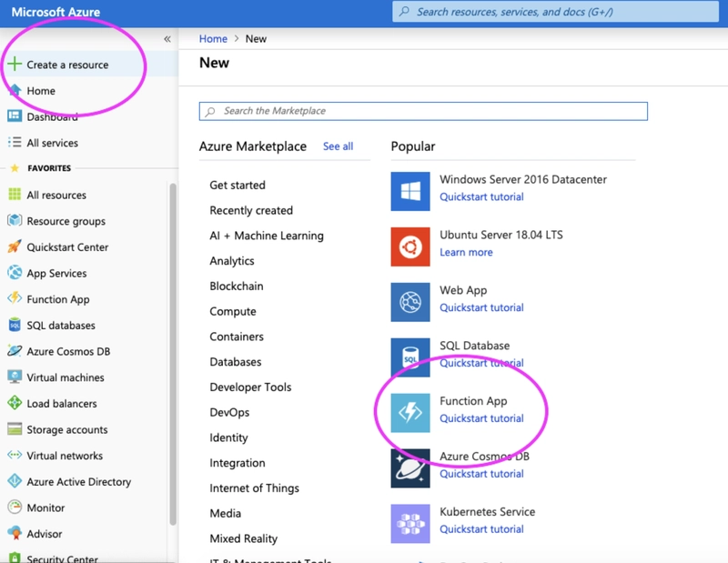The width and height of the screenshot is (728, 563).
Task: Click the Monitor gauge icon
Action: [x=15, y=507]
